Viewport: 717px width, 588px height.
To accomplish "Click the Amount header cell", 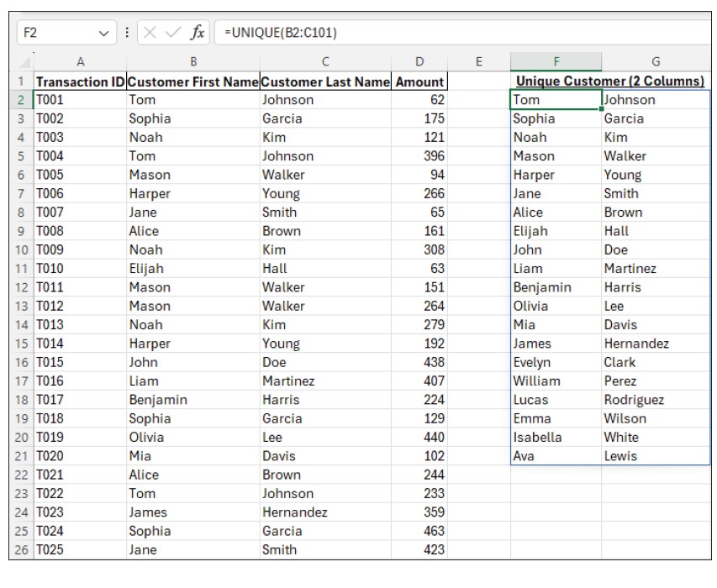I will (x=419, y=81).
